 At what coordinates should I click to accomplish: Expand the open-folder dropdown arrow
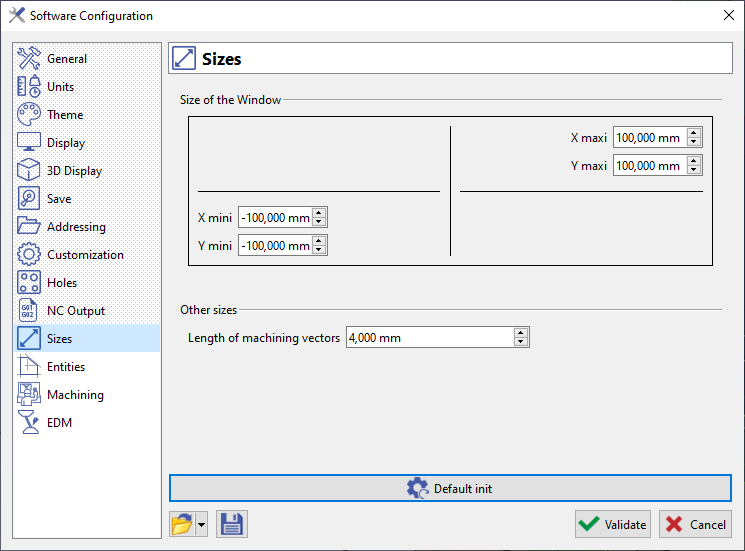pos(201,524)
